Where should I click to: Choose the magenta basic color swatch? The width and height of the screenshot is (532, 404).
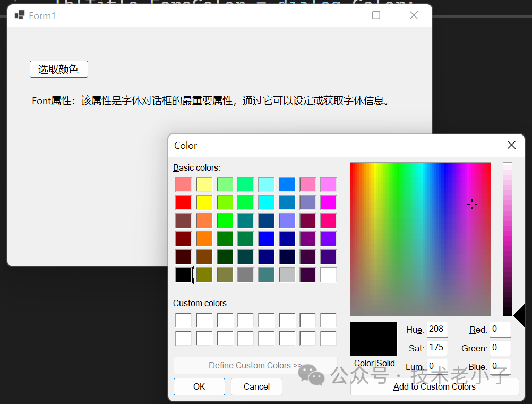[328, 203]
